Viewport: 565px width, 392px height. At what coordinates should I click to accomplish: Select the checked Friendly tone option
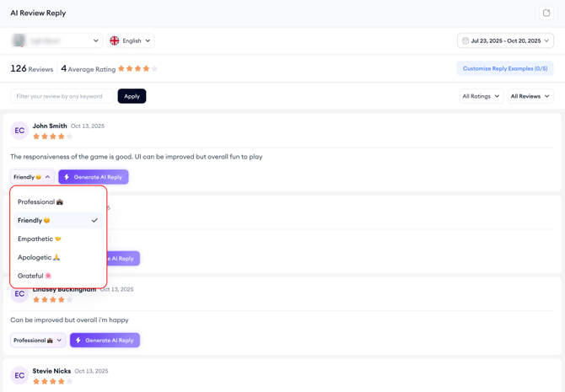coord(57,220)
